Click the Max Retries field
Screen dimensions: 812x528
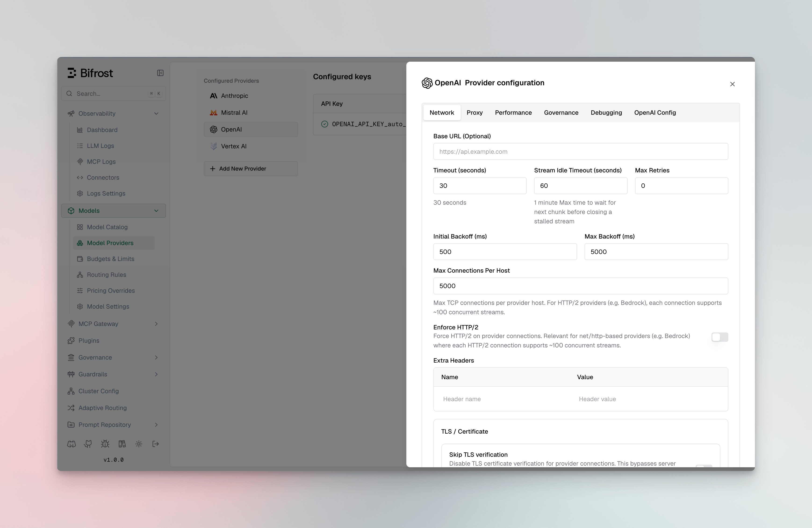(x=681, y=186)
